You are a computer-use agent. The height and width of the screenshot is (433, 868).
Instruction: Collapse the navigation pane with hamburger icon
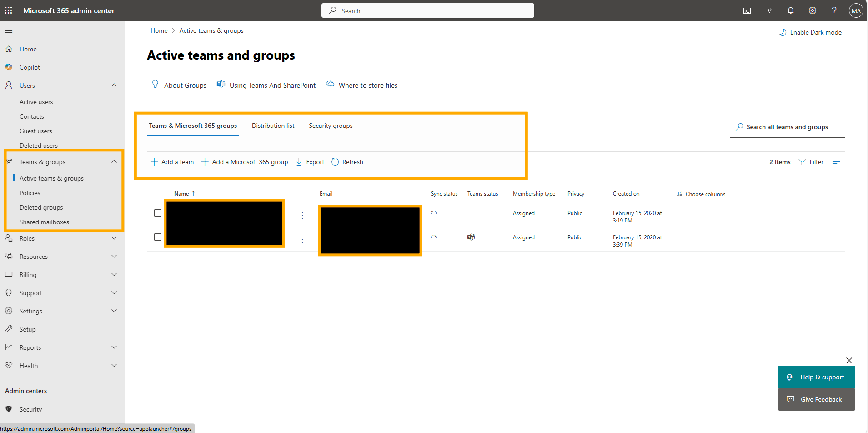tap(9, 30)
